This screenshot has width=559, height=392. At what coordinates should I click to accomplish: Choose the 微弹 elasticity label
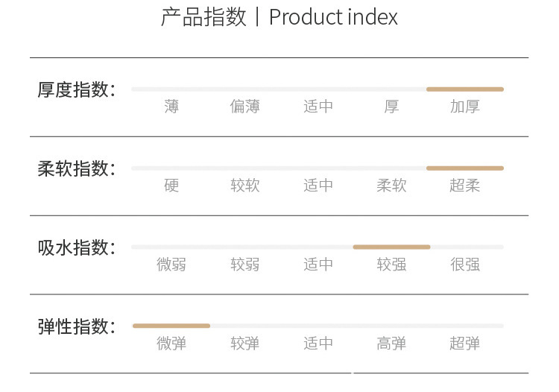click(x=172, y=344)
